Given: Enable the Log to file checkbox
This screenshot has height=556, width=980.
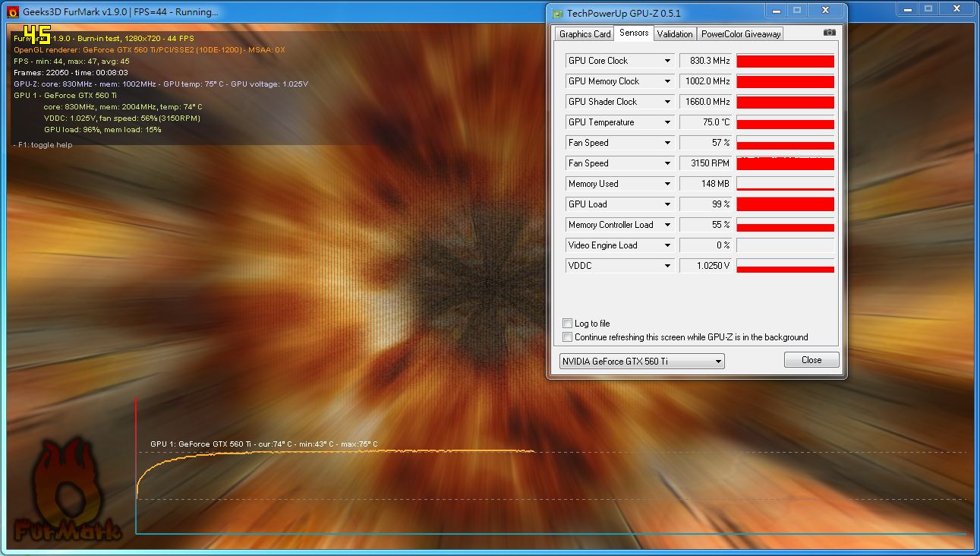Looking at the screenshot, I should (567, 324).
